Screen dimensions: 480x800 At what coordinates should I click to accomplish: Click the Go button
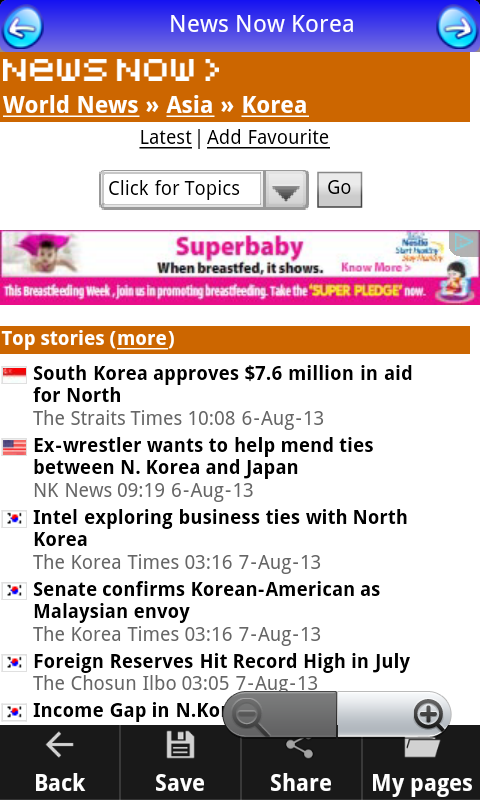point(339,189)
